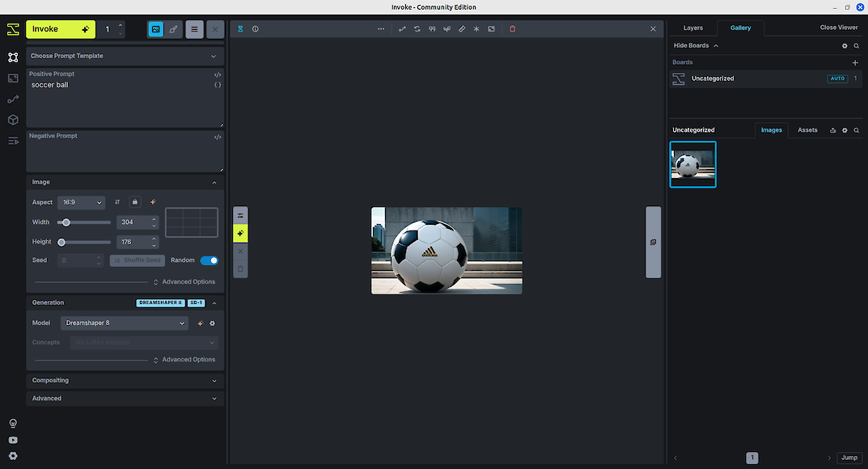Open model manager gear next to Model
The width and height of the screenshot is (868, 469).
point(213,323)
